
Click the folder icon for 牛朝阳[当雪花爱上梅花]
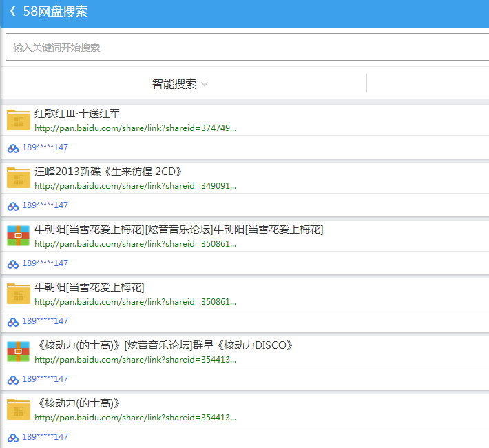(19, 294)
